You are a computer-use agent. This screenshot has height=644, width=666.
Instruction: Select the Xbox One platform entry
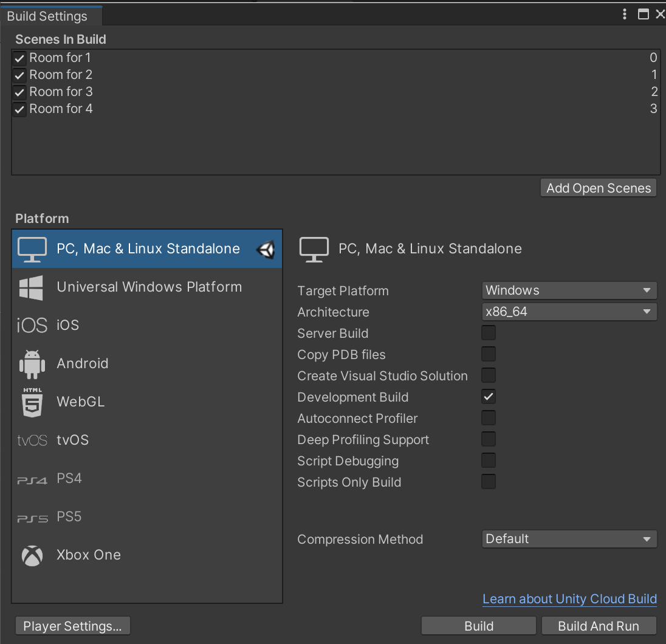147,555
